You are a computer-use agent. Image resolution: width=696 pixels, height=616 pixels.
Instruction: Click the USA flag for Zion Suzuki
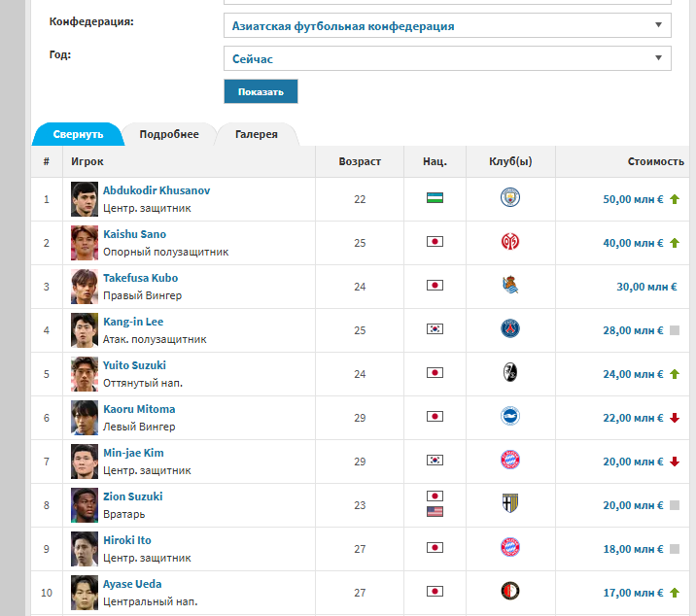(x=435, y=512)
